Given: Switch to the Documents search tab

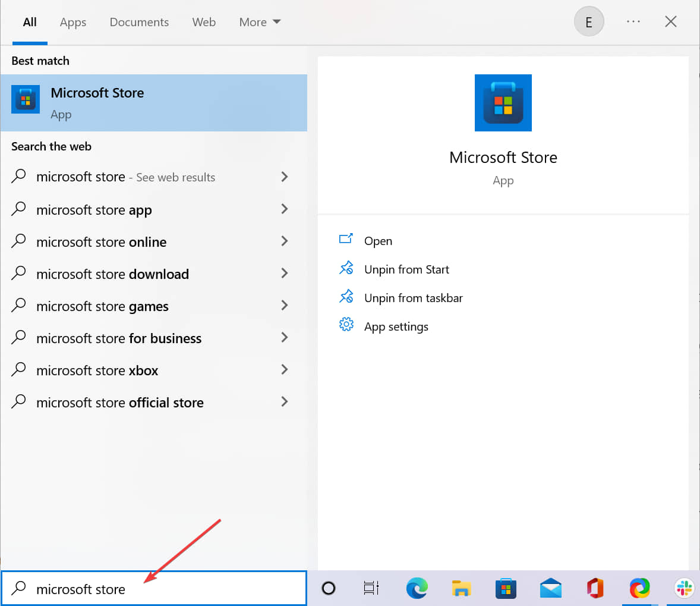Looking at the screenshot, I should pyautogui.click(x=139, y=22).
